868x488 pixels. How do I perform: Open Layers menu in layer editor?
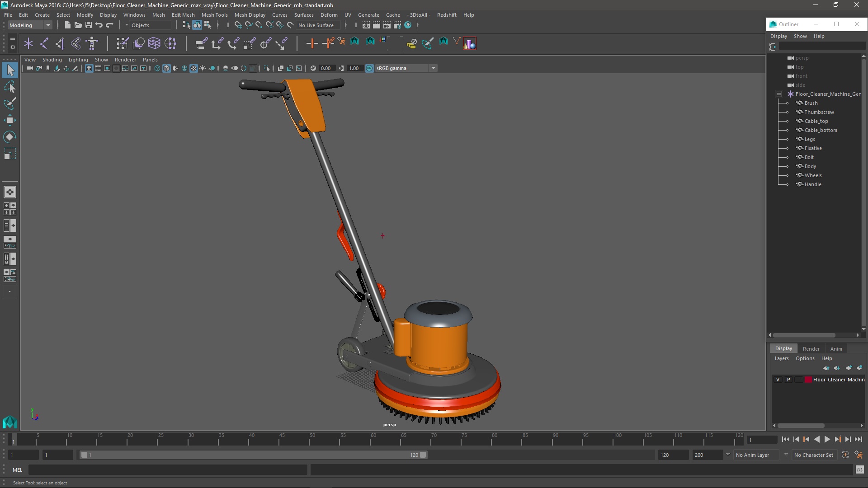(781, 358)
